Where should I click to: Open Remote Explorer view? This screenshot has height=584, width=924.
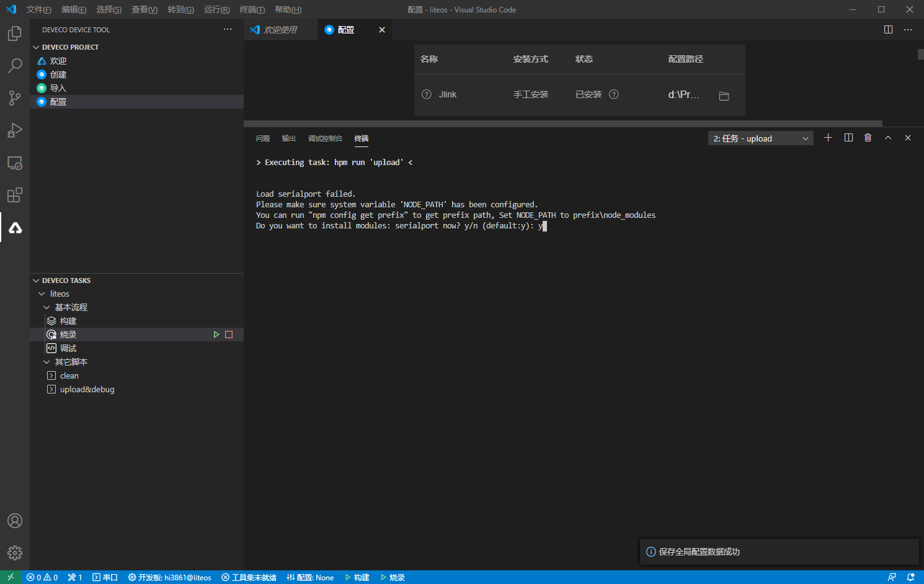pyautogui.click(x=15, y=163)
